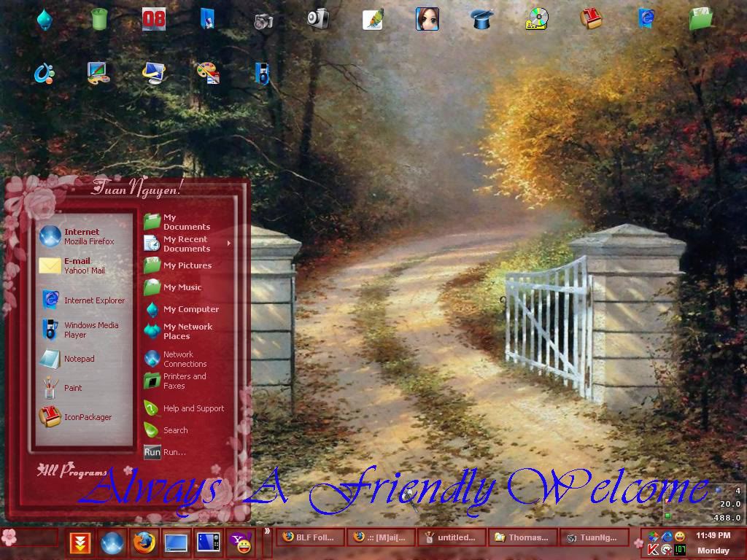Image resolution: width=747 pixels, height=560 pixels.
Task: Open the red '08' desktop icon
Action: pos(154,20)
